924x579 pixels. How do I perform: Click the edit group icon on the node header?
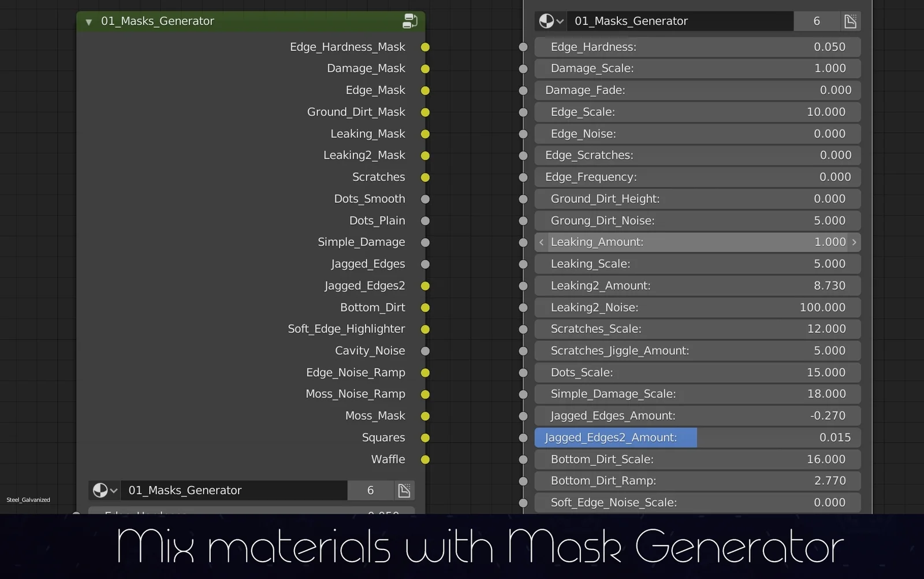point(410,21)
